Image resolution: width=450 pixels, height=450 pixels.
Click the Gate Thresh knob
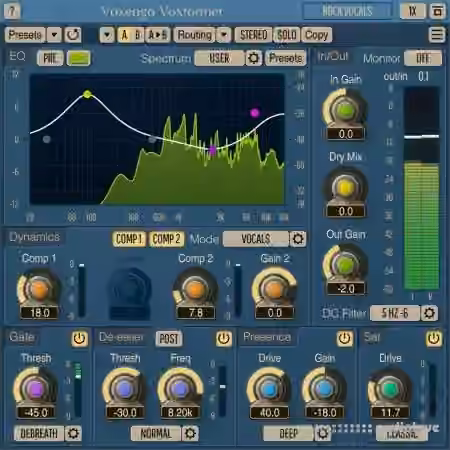(x=36, y=389)
